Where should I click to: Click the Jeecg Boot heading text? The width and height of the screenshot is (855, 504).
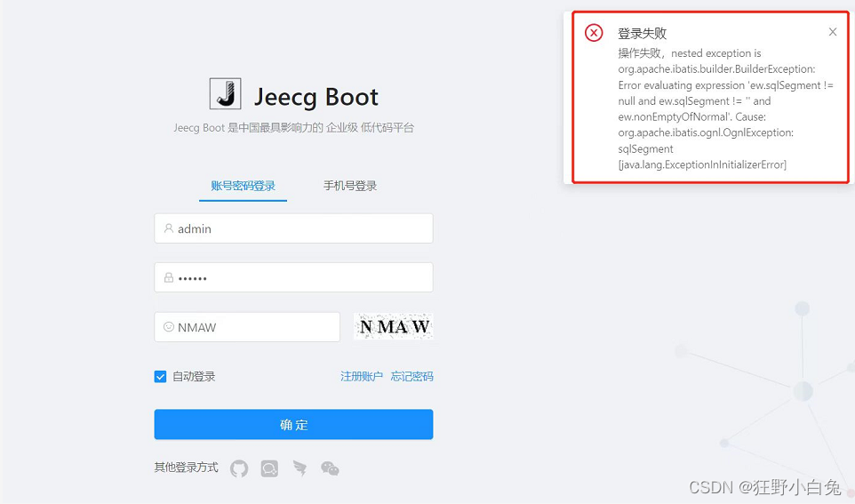316,97
